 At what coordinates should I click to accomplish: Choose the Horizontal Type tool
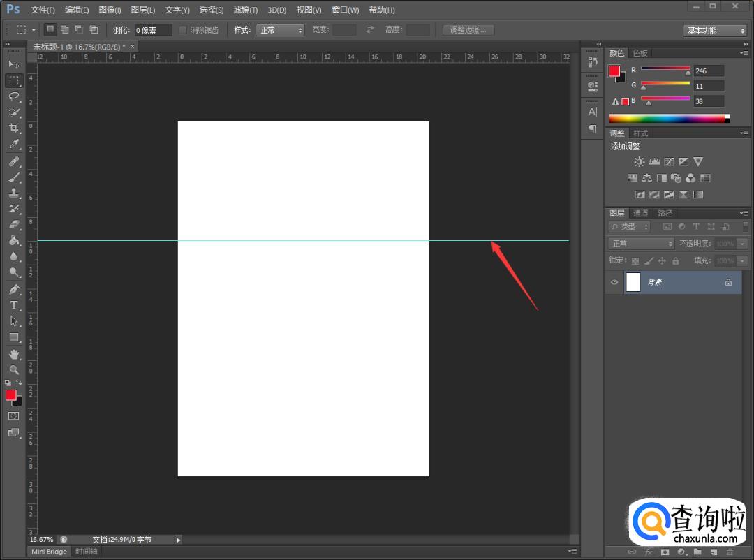pos(14,305)
